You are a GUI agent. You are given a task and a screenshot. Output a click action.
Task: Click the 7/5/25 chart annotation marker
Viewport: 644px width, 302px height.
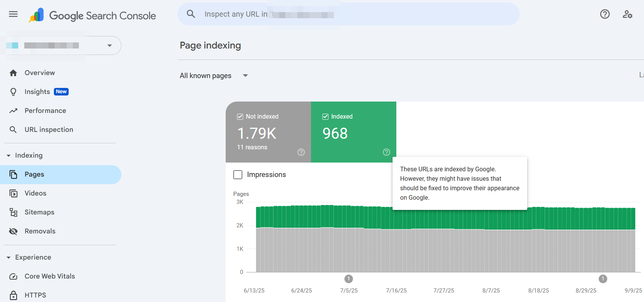coord(349,279)
